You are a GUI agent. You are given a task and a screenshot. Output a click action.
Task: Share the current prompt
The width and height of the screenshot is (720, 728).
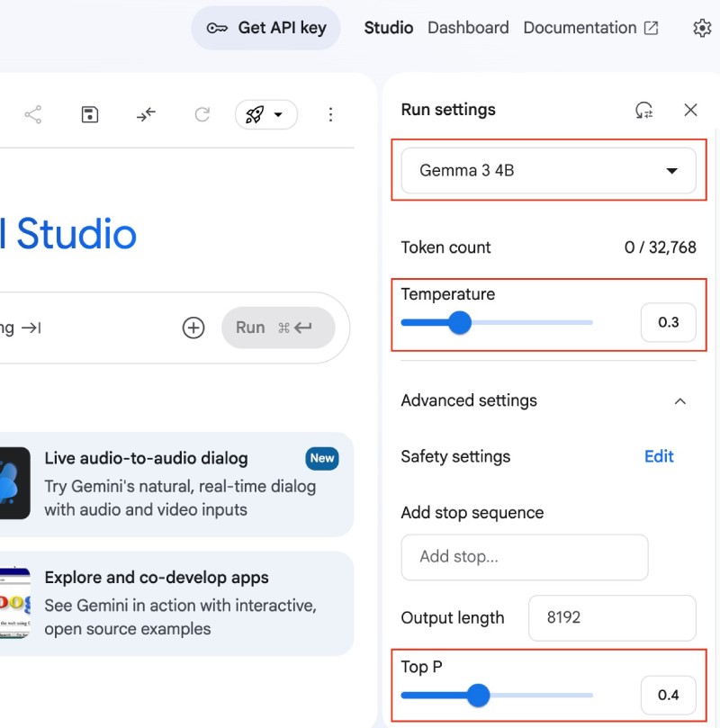[x=33, y=114]
